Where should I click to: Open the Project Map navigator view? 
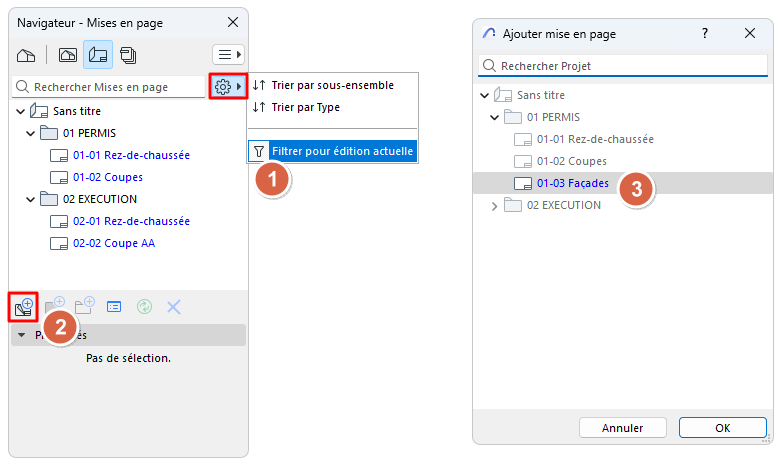[28, 54]
